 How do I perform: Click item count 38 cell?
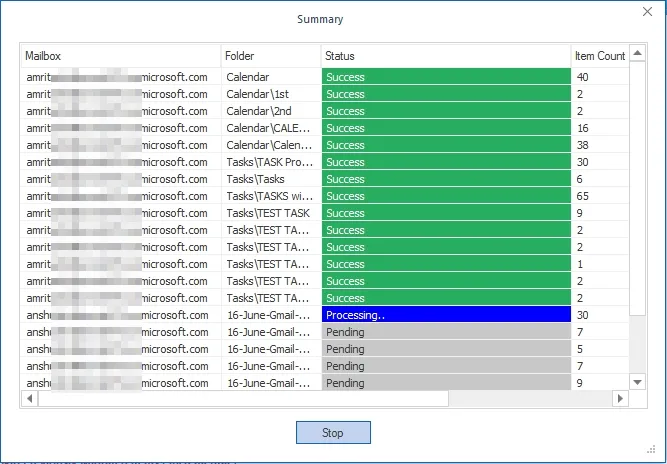(600, 145)
